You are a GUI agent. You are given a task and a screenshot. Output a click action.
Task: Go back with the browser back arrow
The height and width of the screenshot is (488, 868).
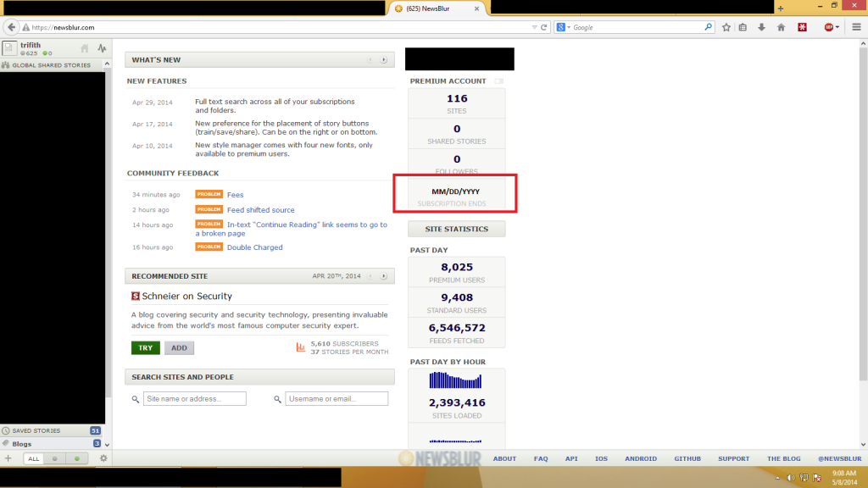(x=11, y=27)
